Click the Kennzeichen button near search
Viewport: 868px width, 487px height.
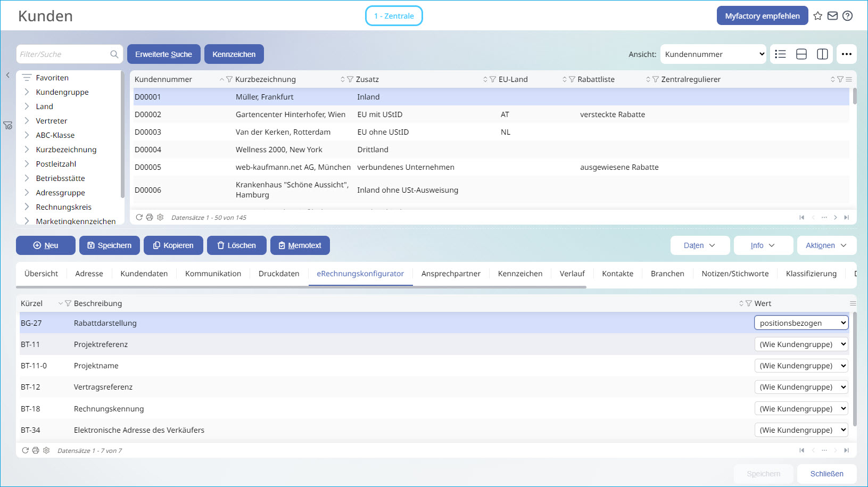pos(234,54)
